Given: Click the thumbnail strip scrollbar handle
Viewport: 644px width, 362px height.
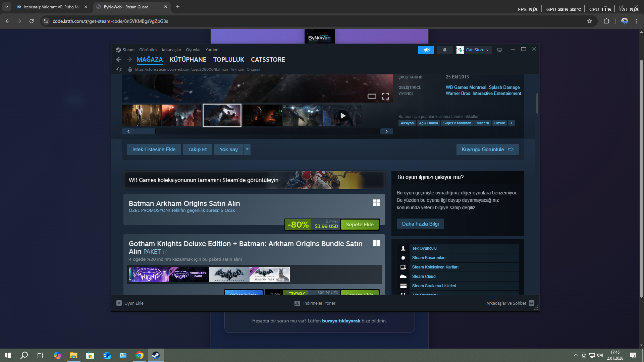Looking at the screenshot, I should point(145,131).
